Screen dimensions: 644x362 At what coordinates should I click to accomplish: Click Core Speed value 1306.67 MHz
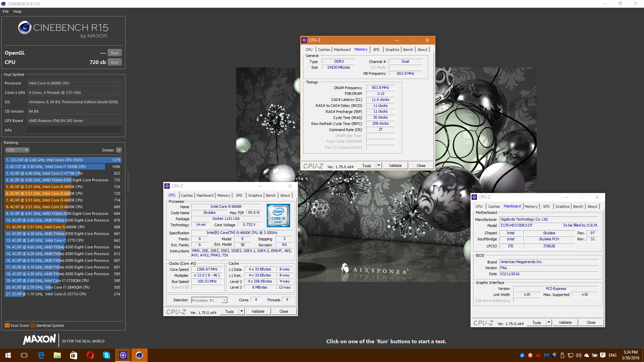(x=207, y=269)
